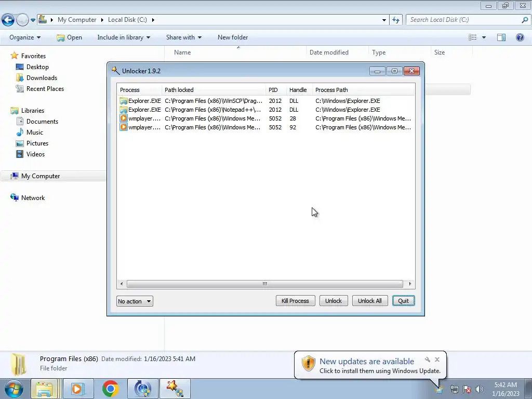The height and width of the screenshot is (399, 532).
Task: Click the wmplayer icon in handle 28 row
Action: pos(124,118)
